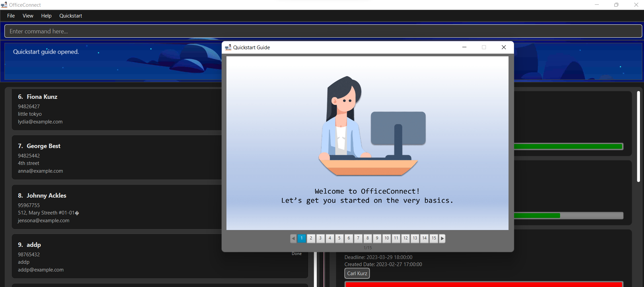Click phone number 95967755

click(29, 205)
